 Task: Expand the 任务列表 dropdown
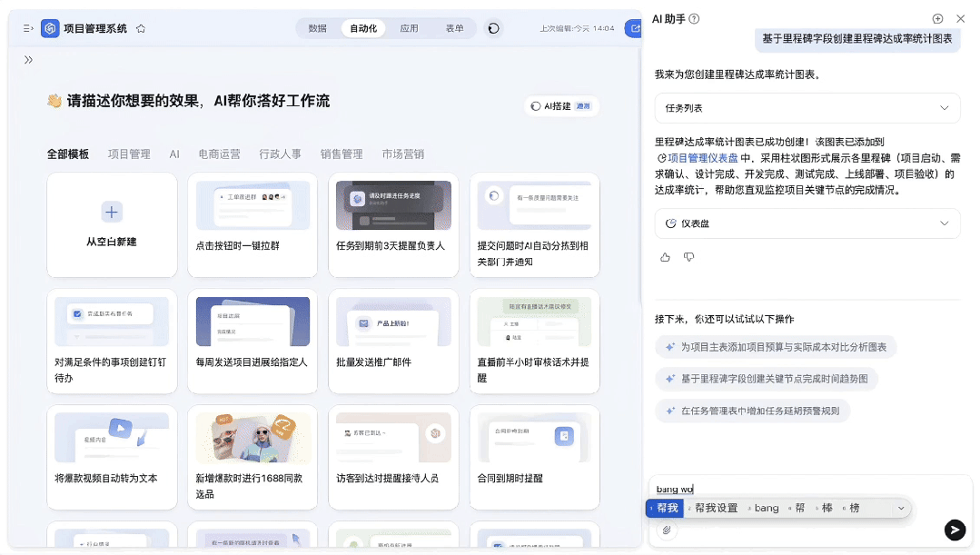click(x=945, y=108)
